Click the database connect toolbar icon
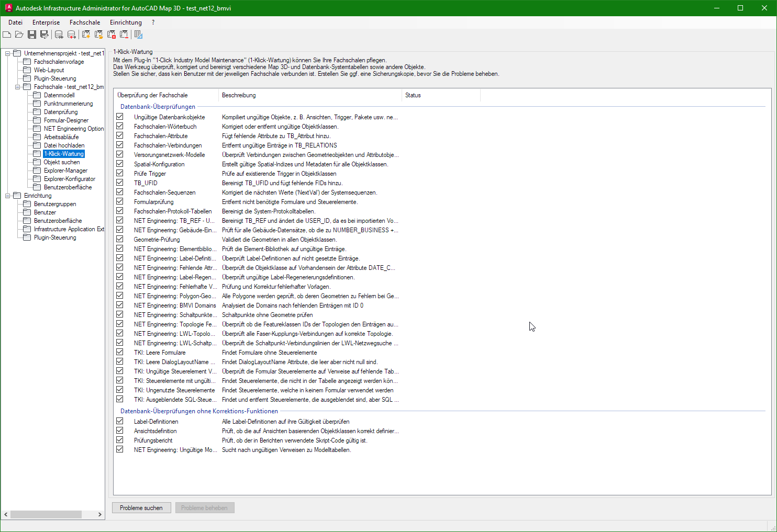 point(59,35)
